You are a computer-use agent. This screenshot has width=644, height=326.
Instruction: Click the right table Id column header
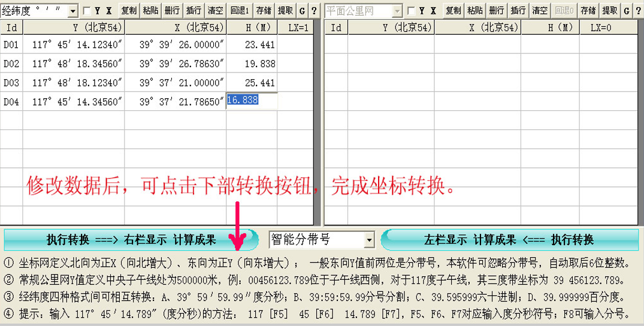[x=336, y=28]
